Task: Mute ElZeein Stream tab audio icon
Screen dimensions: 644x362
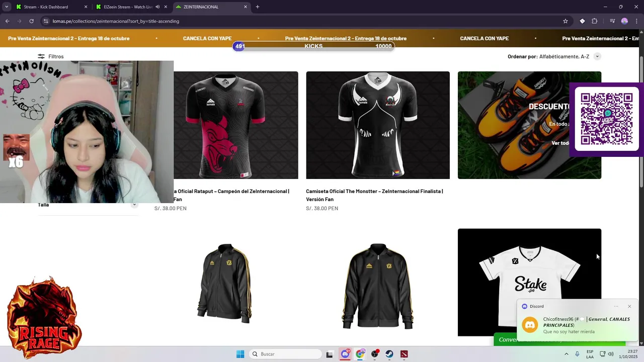Action: [158, 7]
